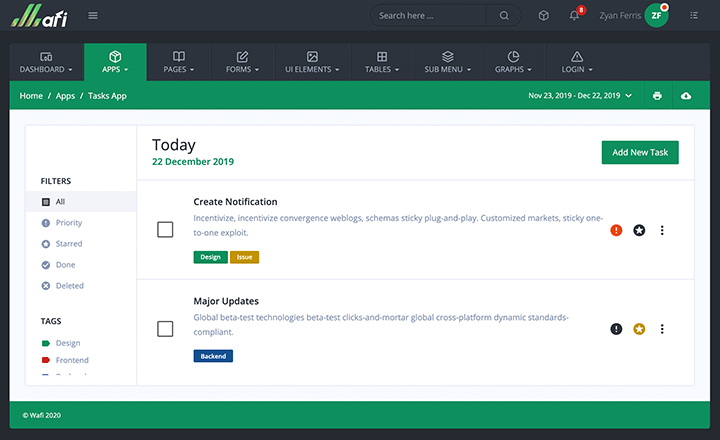
Task: Open the Apps navigation dropdown
Action: coord(115,62)
